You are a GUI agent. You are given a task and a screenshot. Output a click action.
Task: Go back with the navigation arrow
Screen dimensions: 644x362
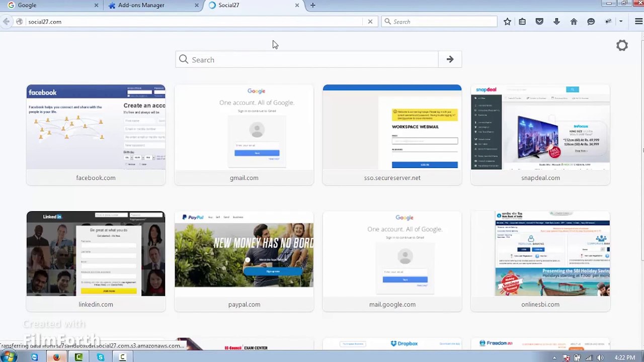point(6,22)
